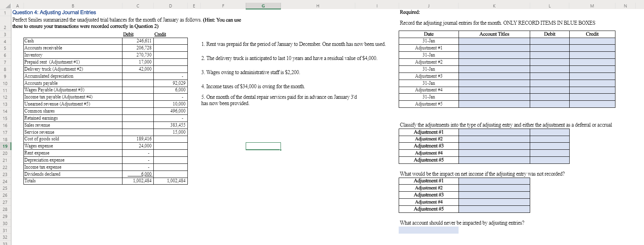Click 'Retained earnings' account label

(41, 118)
